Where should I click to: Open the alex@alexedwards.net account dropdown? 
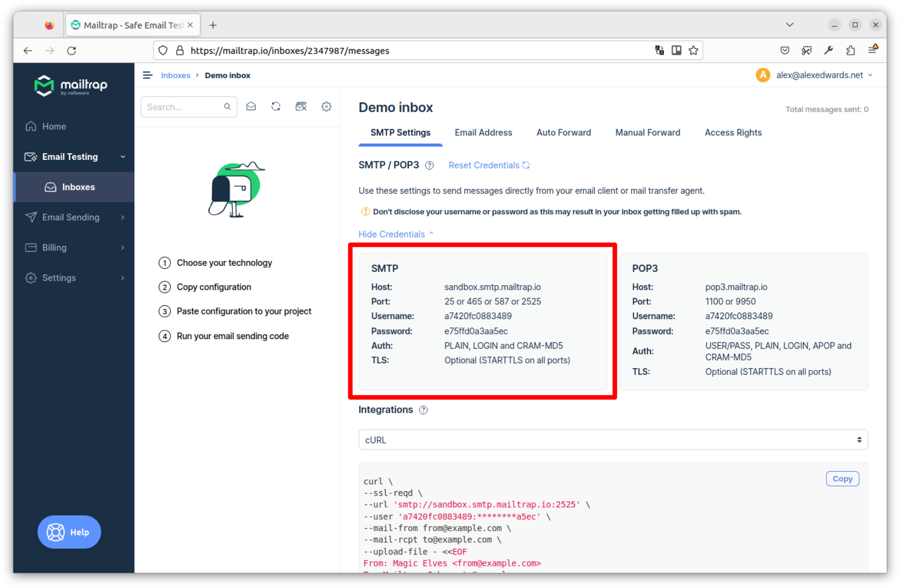tap(819, 75)
